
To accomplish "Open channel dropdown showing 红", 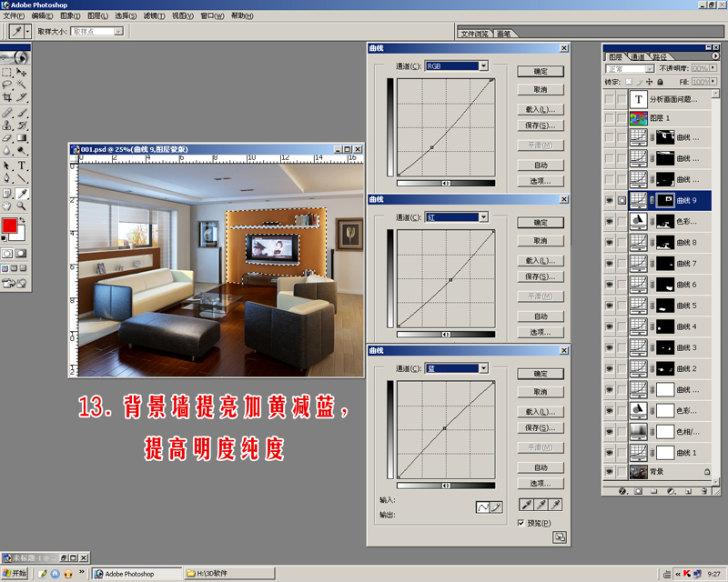I will point(483,216).
